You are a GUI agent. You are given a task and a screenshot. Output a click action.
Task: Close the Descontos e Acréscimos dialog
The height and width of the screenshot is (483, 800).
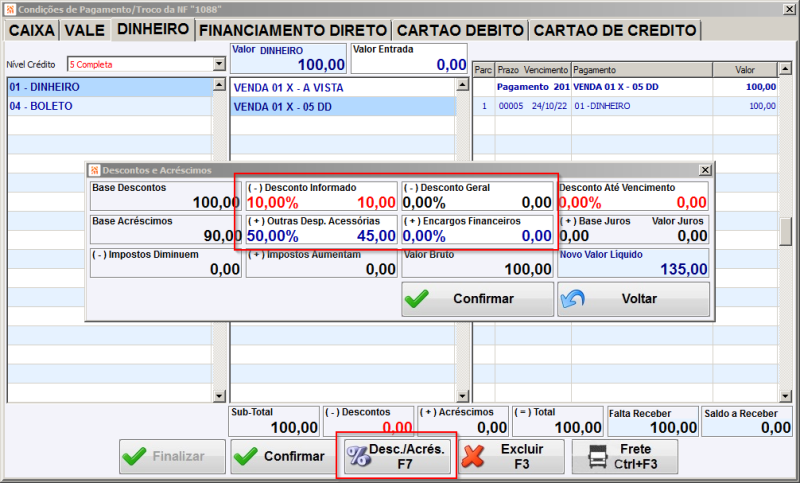point(705,170)
